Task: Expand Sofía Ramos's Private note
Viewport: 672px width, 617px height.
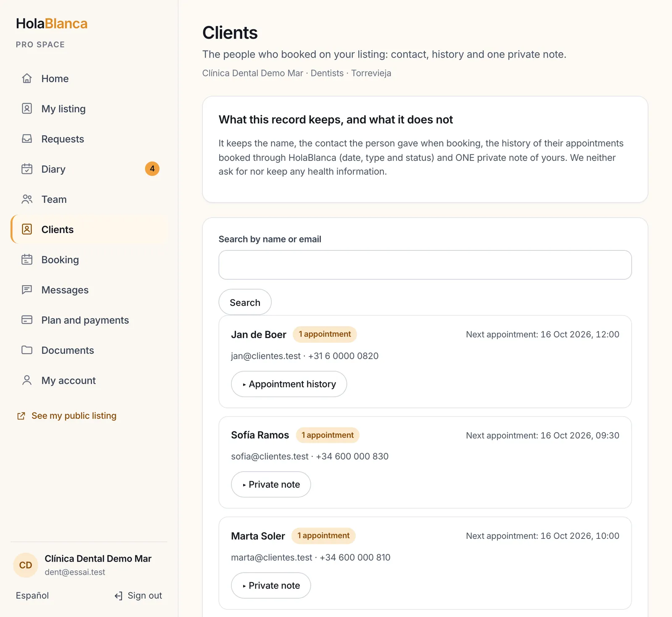Action: pyautogui.click(x=271, y=484)
